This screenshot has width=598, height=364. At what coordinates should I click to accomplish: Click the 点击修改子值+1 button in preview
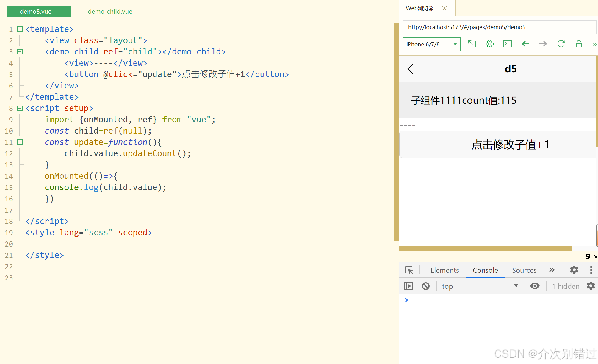coord(510,145)
